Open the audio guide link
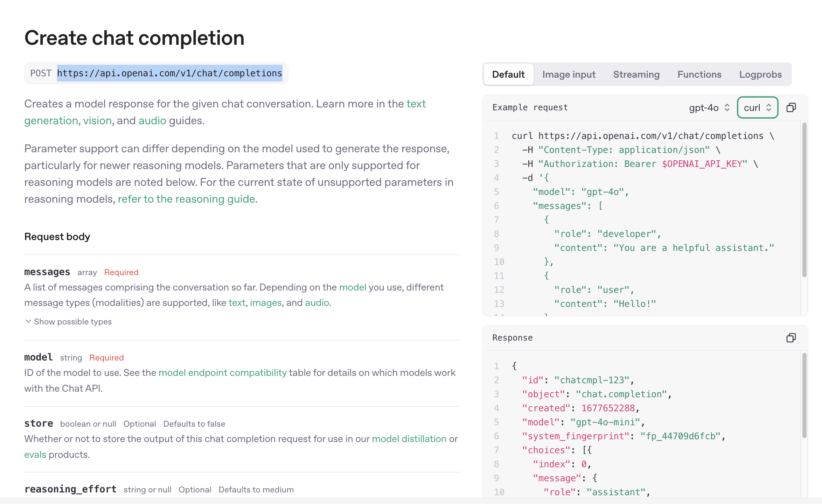Viewport: 822px width, 504px height. tap(152, 121)
